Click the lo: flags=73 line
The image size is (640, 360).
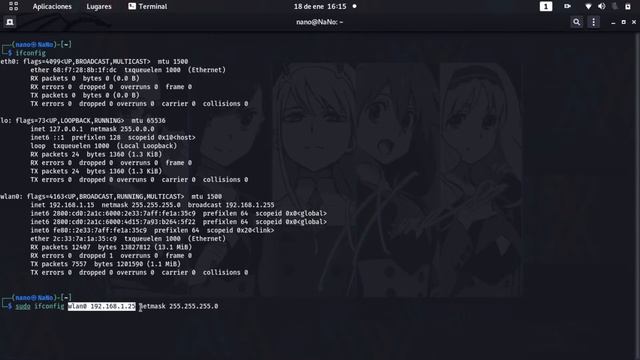83,120
